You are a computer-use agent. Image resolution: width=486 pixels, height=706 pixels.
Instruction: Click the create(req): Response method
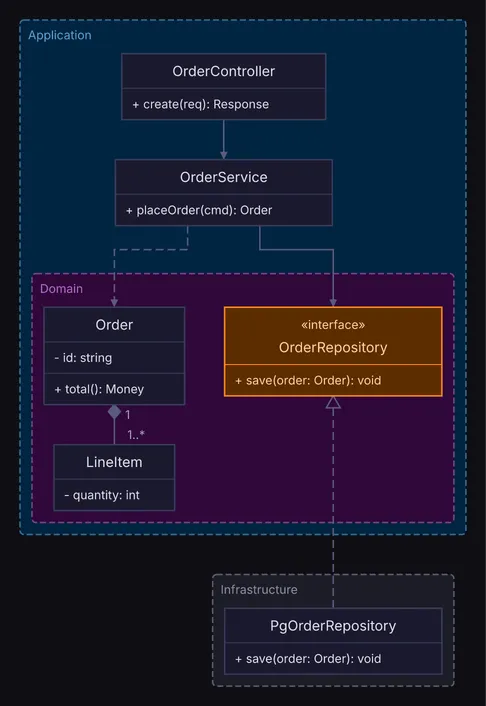point(200,104)
